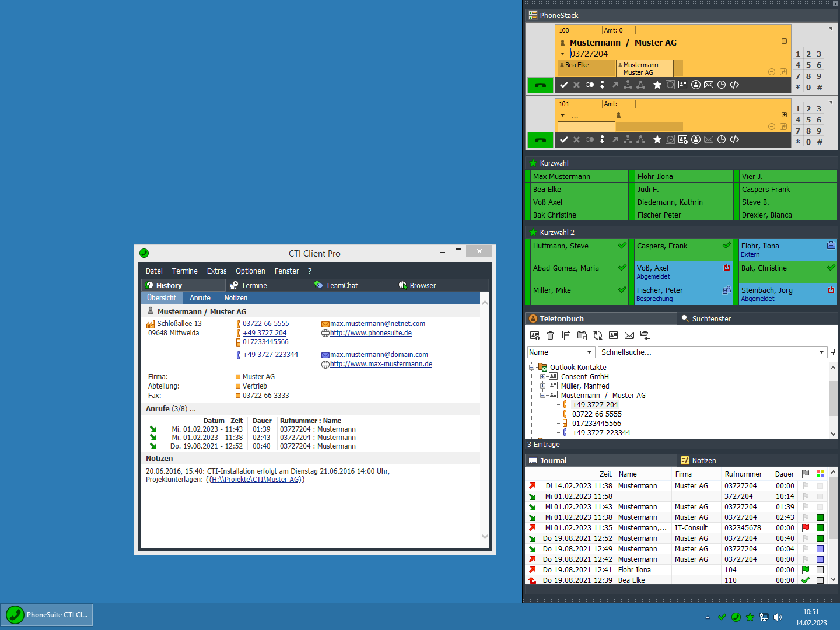Click Telefonbuch refresh/sync icon

coord(598,335)
